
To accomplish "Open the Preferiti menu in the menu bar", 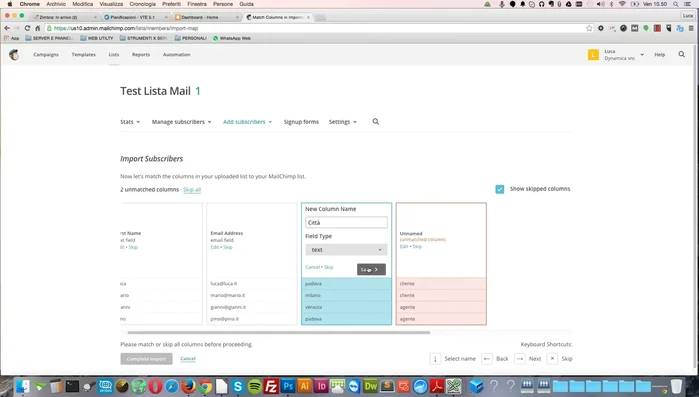I will 171,4.
